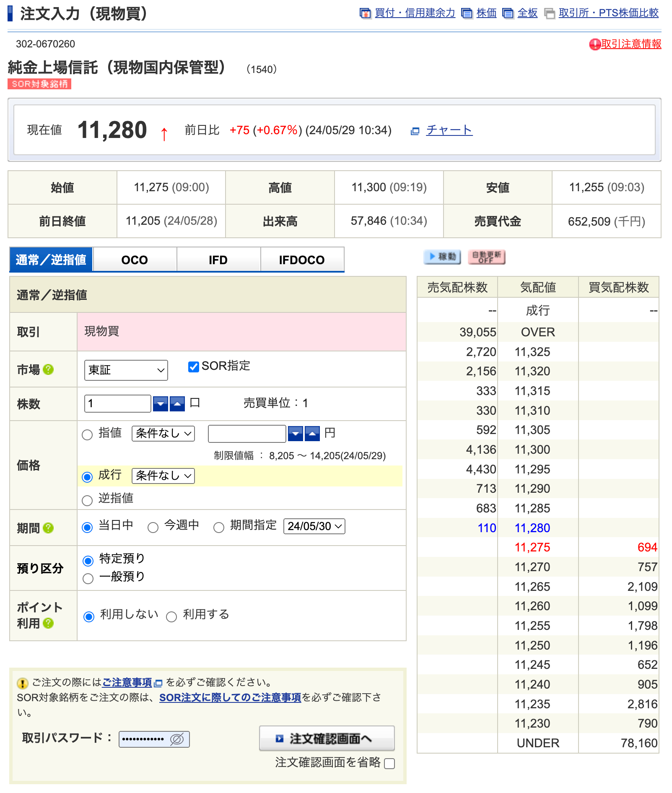Select the 一般預り radio option
The width and height of the screenshot is (672, 793).
tap(88, 579)
